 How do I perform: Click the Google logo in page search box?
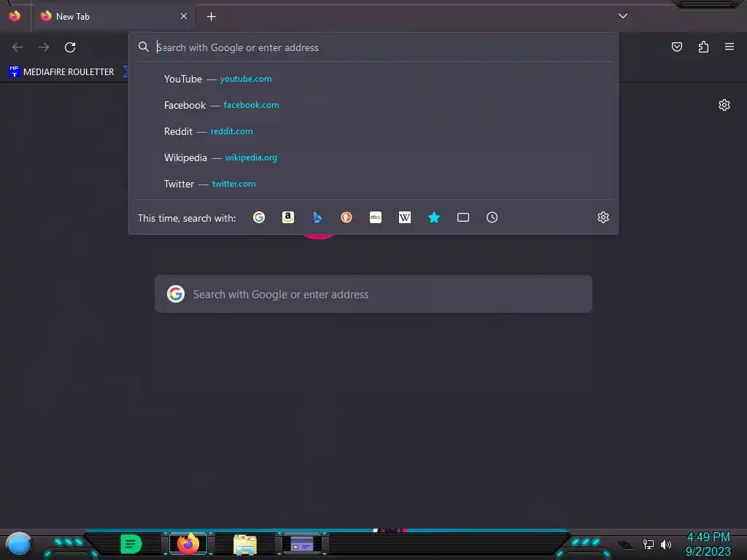point(176,294)
